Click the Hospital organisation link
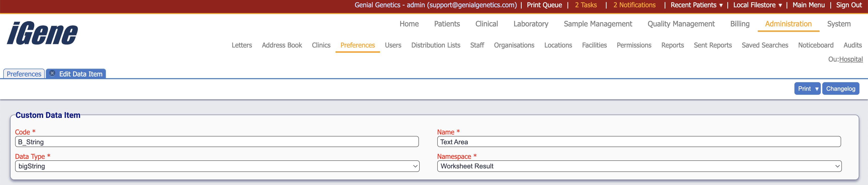The height and width of the screenshot is (185, 868). [850, 59]
